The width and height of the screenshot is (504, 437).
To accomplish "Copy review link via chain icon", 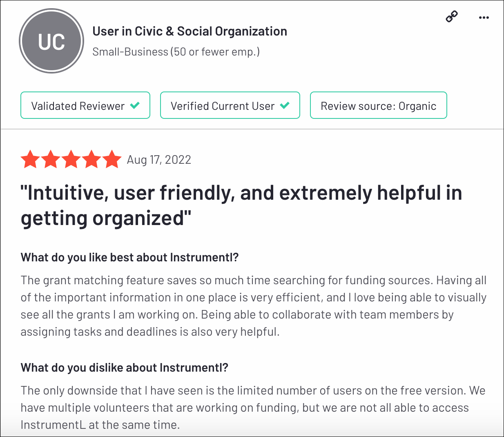I will coord(451,17).
